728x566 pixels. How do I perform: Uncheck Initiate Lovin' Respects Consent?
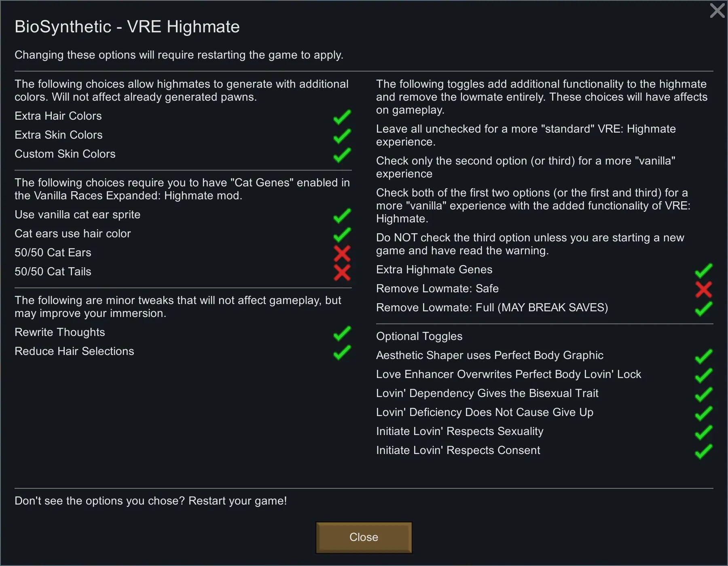[703, 451]
